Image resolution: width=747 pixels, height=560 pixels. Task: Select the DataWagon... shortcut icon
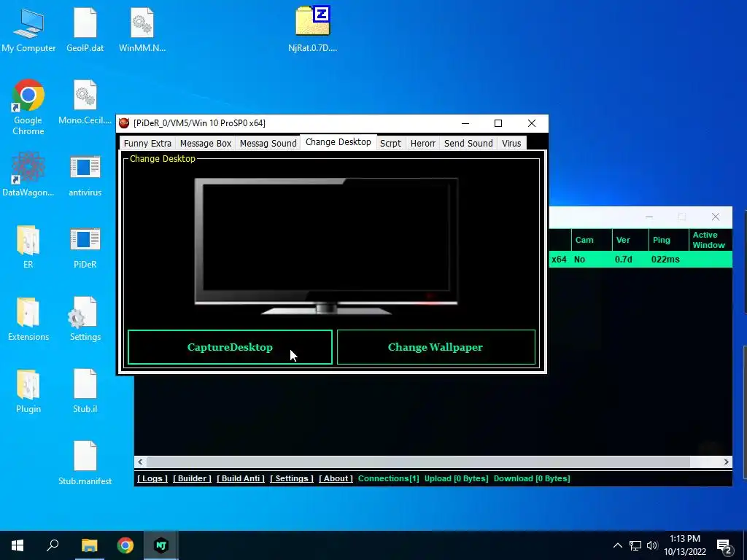click(x=28, y=174)
